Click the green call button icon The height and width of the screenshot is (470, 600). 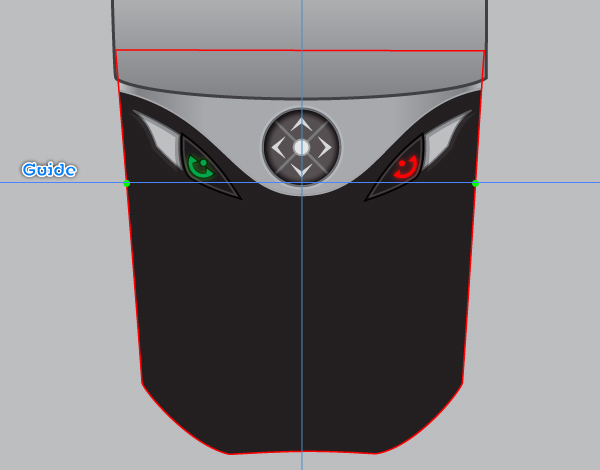201,168
